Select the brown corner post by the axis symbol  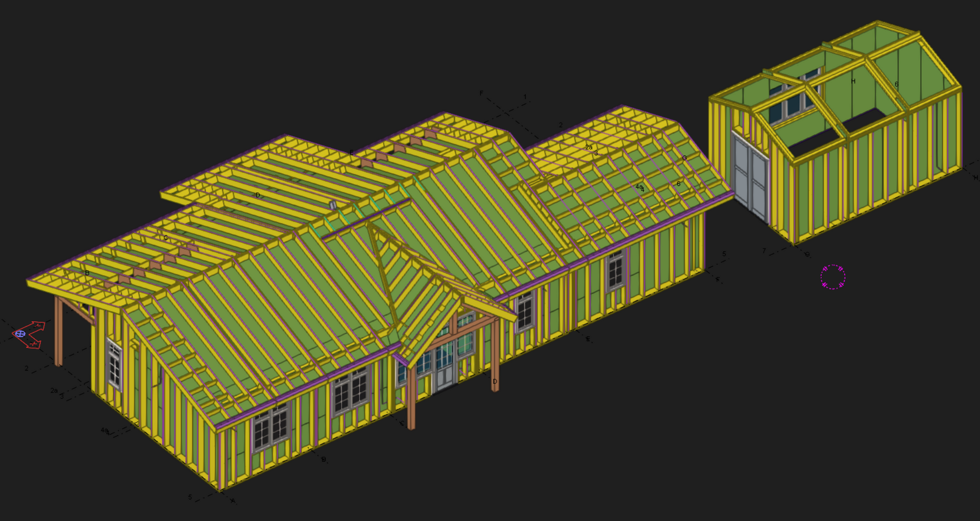coord(58,331)
